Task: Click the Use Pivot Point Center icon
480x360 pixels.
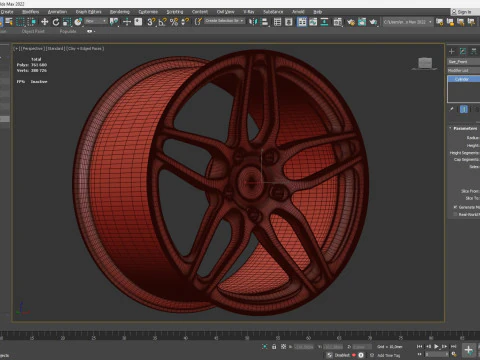Action: coord(114,22)
